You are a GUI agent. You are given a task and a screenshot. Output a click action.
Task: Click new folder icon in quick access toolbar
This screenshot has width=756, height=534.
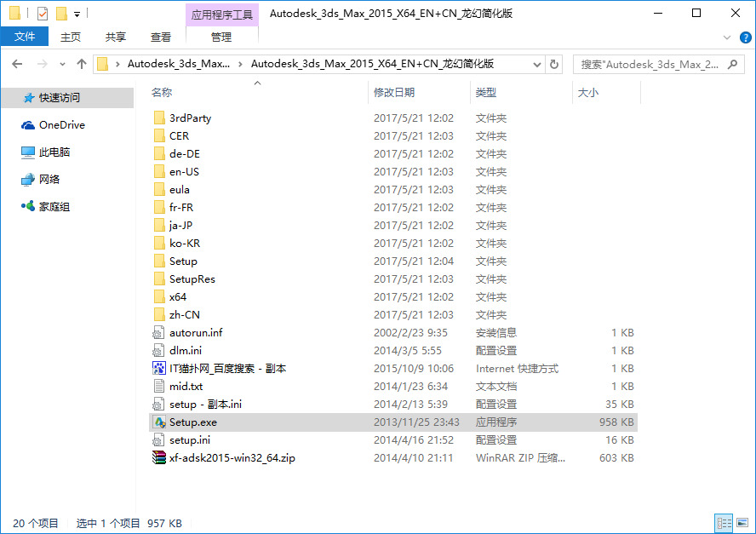pyautogui.click(x=61, y=14)
